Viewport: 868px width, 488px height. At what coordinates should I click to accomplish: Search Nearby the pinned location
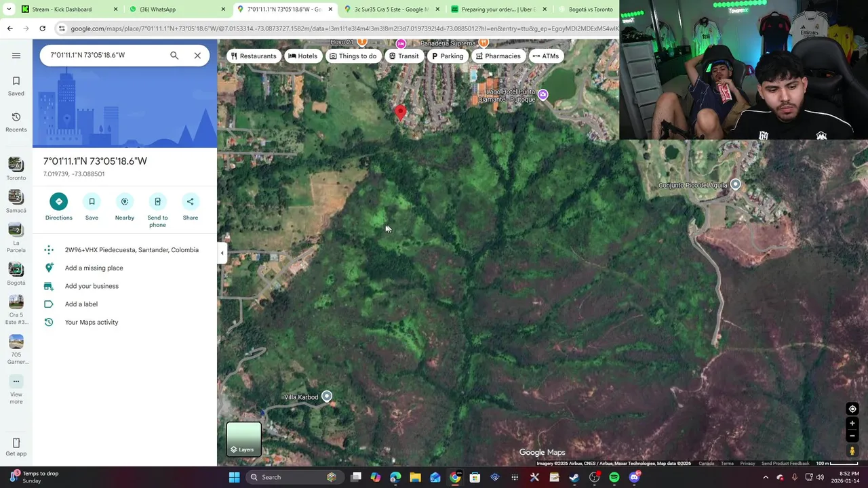click(125, 207)
